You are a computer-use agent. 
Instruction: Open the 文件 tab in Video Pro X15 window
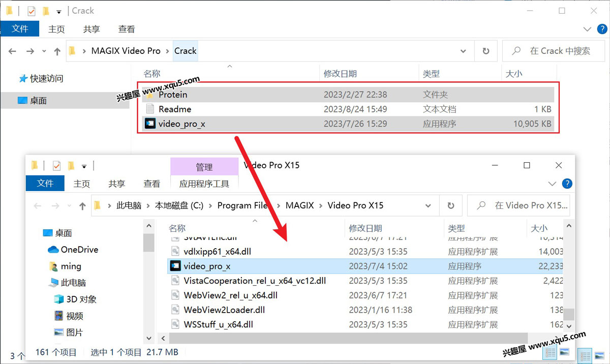(x=45, y=183)
